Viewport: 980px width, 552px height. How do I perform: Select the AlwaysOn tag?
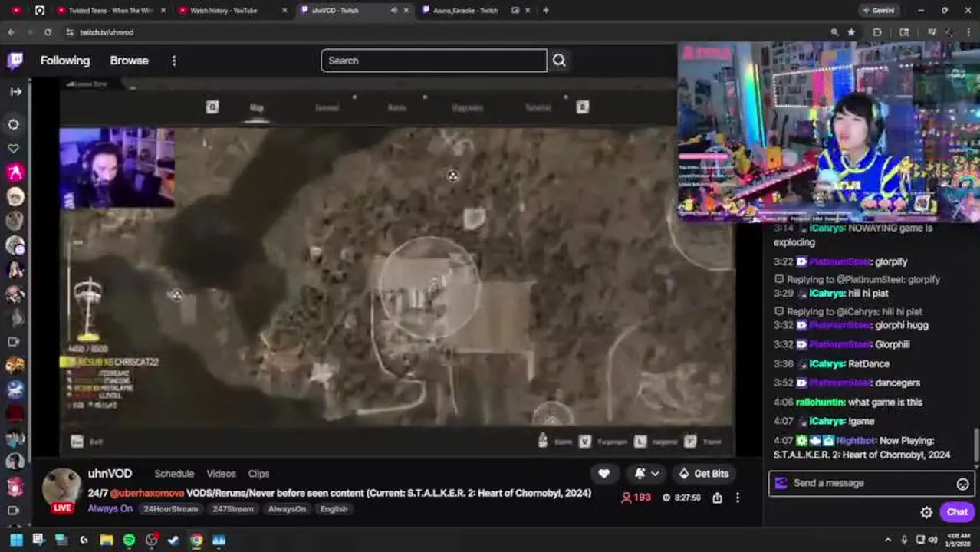pos(287,509)
